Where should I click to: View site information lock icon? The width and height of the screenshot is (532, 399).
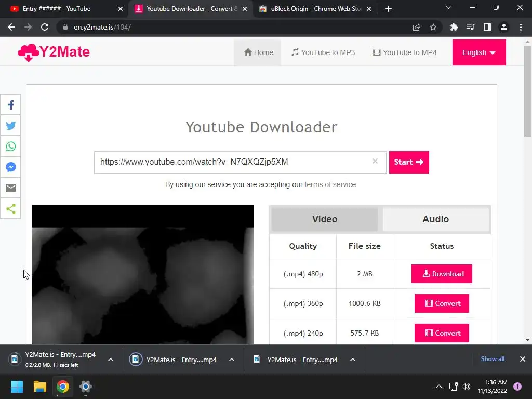tap(65, 27)
